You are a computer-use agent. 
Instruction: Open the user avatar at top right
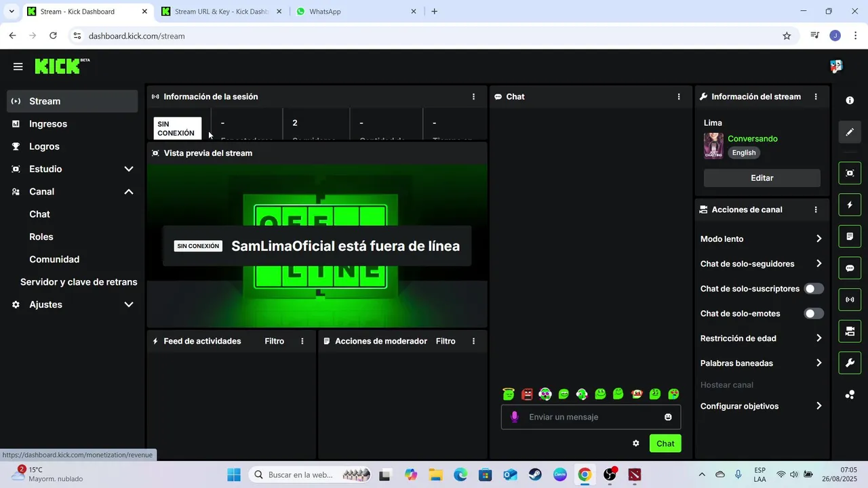(836, 66)
